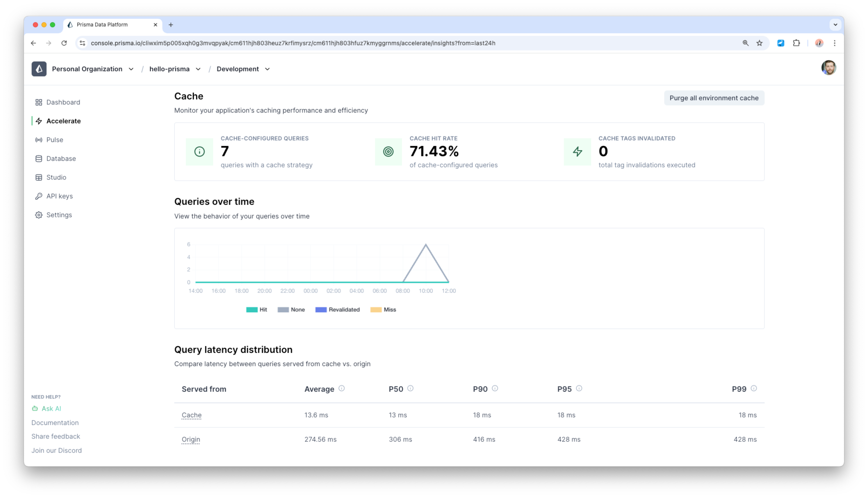Click the Prisma logo icon
Viewport: 868px width, 498px height.
coord(39,69)
